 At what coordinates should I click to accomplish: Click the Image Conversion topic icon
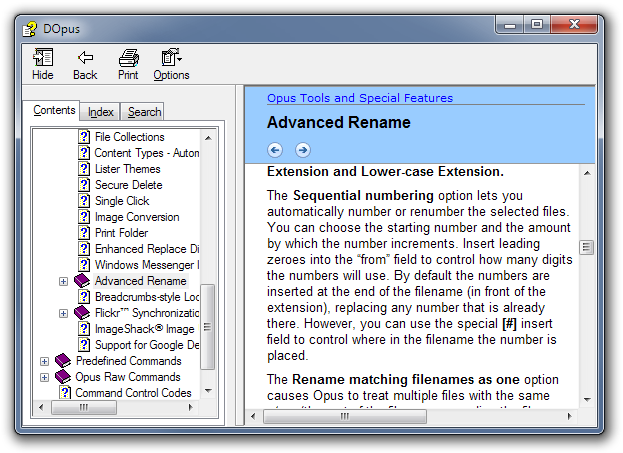coord(84,217)
